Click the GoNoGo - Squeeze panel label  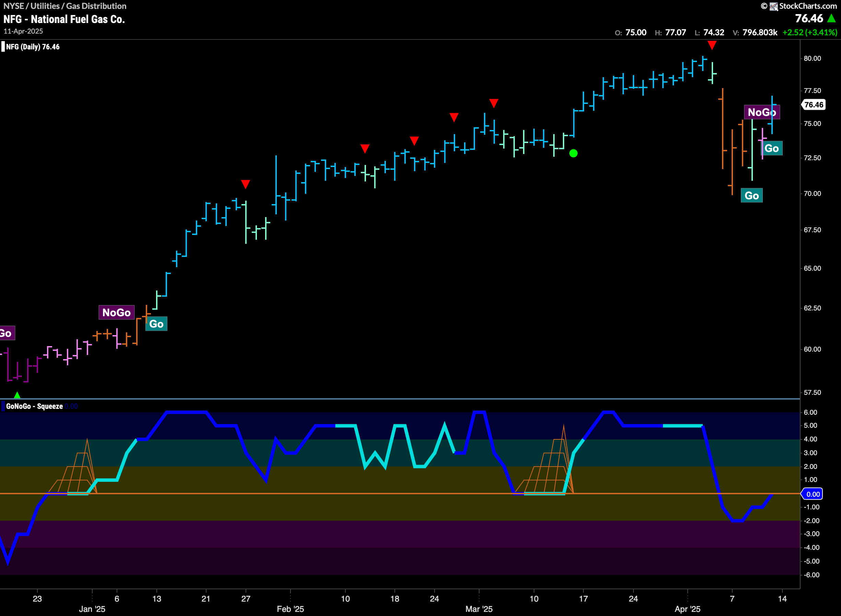tap(34, 406)
